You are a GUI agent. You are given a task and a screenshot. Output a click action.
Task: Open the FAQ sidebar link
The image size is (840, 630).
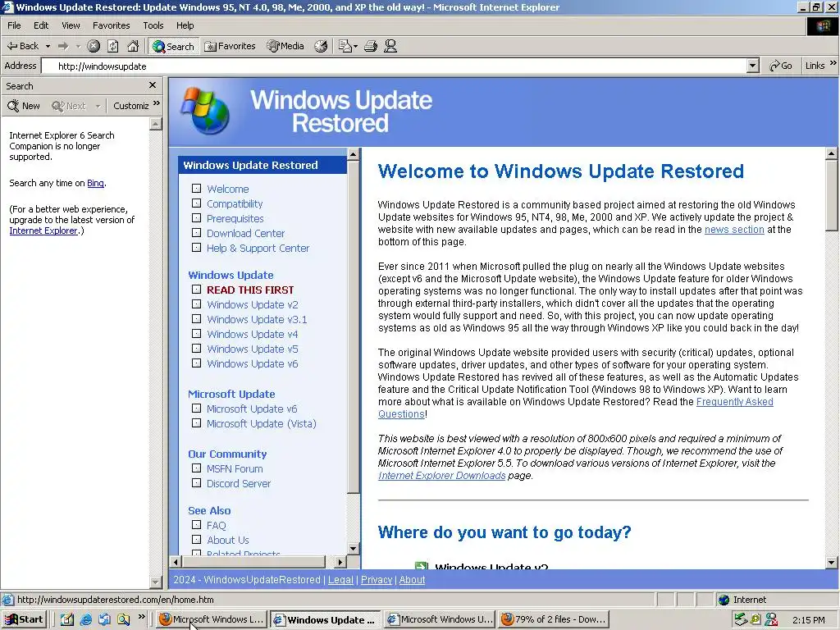pos(217,526)
